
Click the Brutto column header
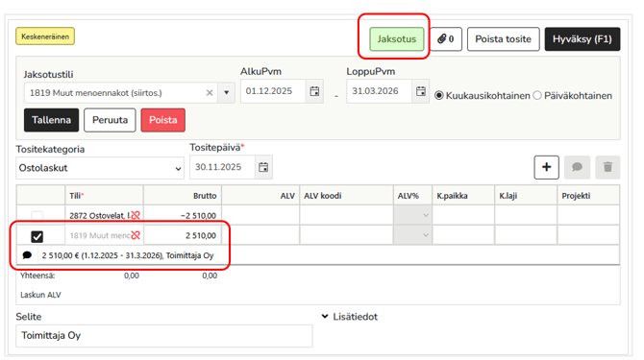pos(183,196)
